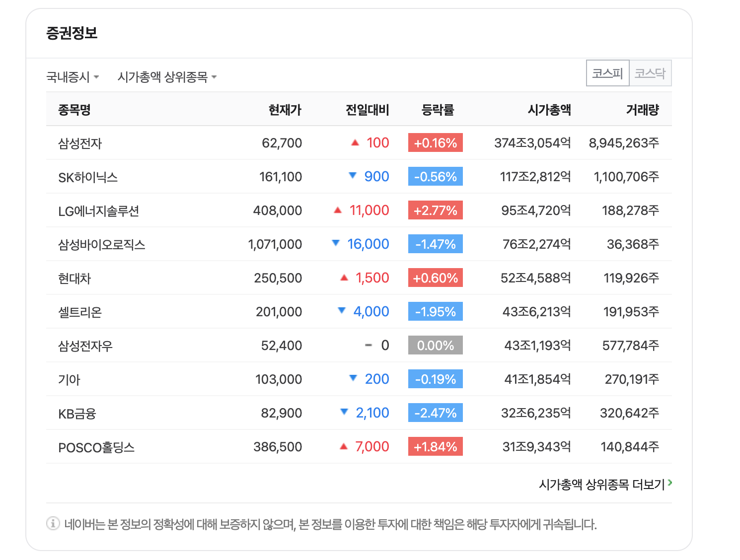Click the +0.60% change badge
Viewport: 740px width, 560px height.
(436, 278)
